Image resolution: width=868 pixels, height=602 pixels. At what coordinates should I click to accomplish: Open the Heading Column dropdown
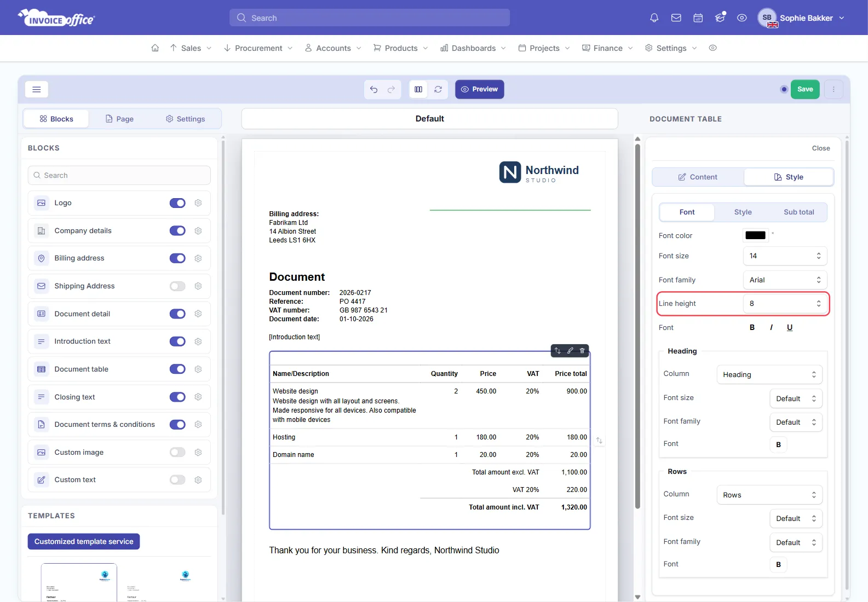click(769, 374)
